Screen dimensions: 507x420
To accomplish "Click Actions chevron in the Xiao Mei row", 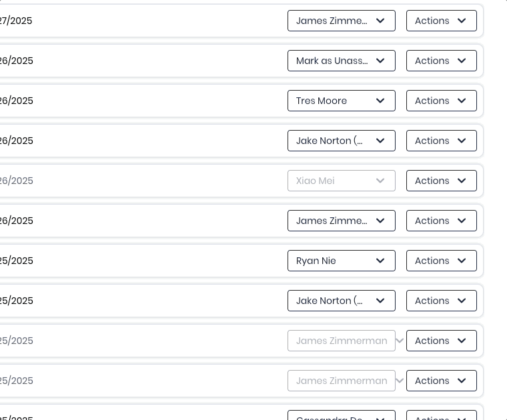I will tap(462, 181).
